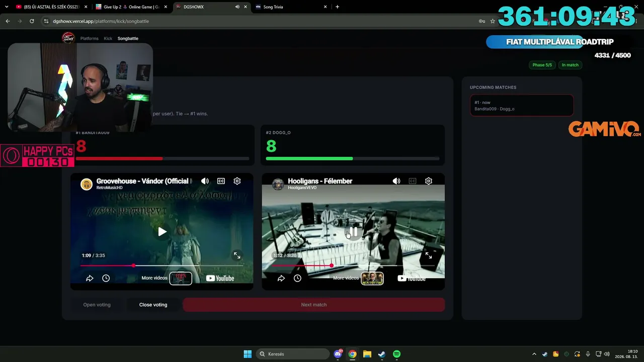View site information icon in address bar
644x362 pixels.
point(46,21)
